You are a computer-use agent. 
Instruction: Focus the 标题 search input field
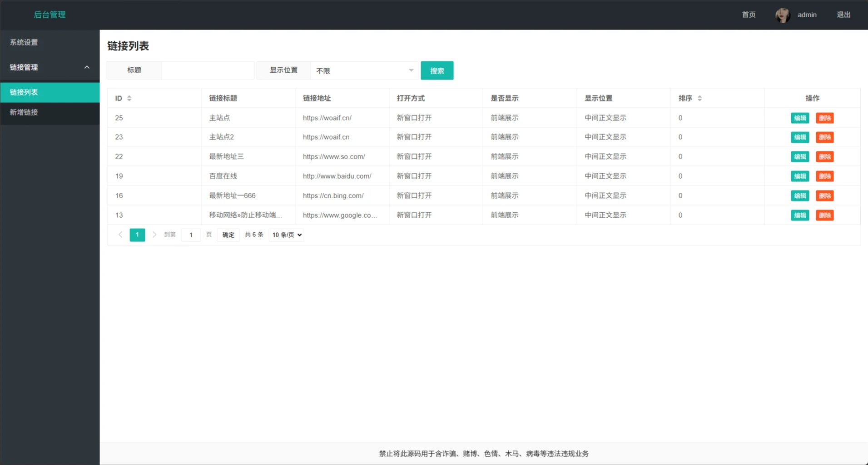tap(208, 70)
